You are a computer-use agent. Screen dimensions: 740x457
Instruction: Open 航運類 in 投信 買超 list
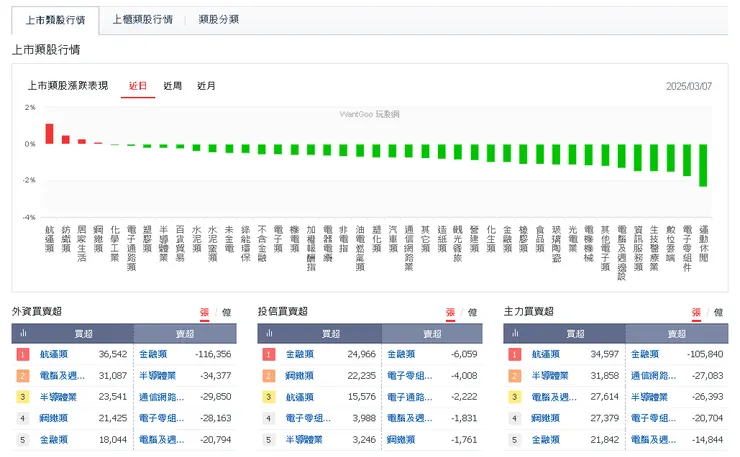tap(300, 397)
